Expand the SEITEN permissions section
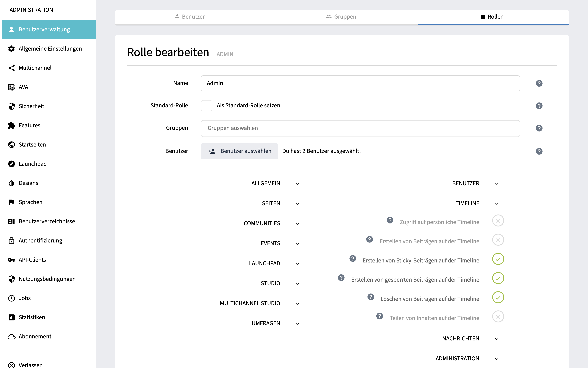 (298, 204)
